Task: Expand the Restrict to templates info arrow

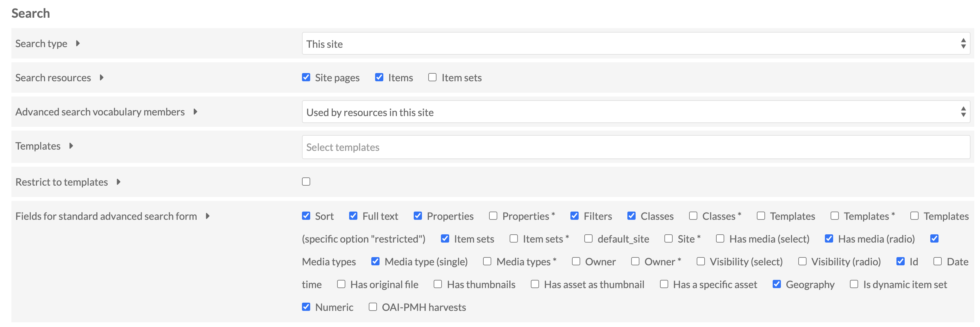Action: click(118, 182)
